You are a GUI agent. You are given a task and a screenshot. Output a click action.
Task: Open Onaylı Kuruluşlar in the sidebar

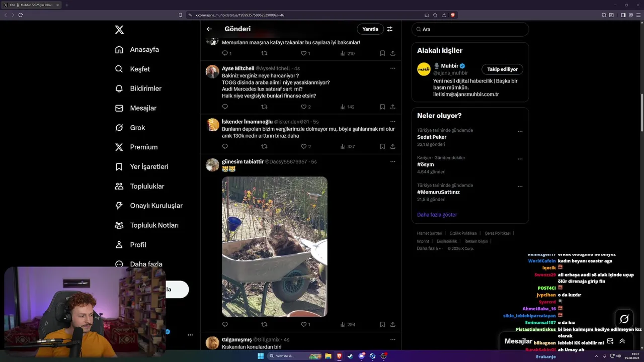[148, 206]
